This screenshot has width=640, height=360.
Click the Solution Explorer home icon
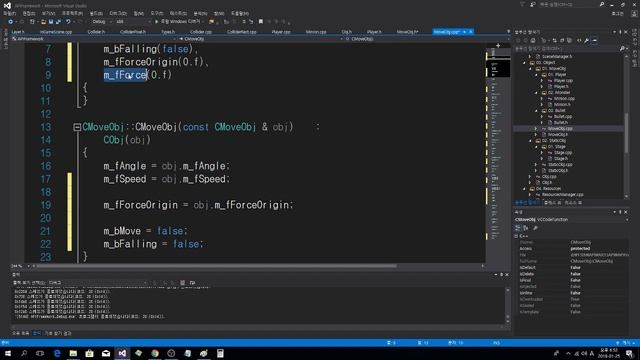[533, 40]
